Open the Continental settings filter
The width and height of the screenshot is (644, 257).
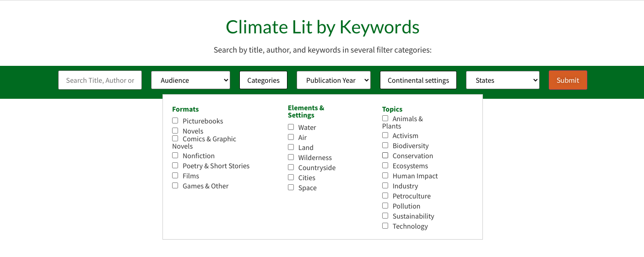coord(418,80)
